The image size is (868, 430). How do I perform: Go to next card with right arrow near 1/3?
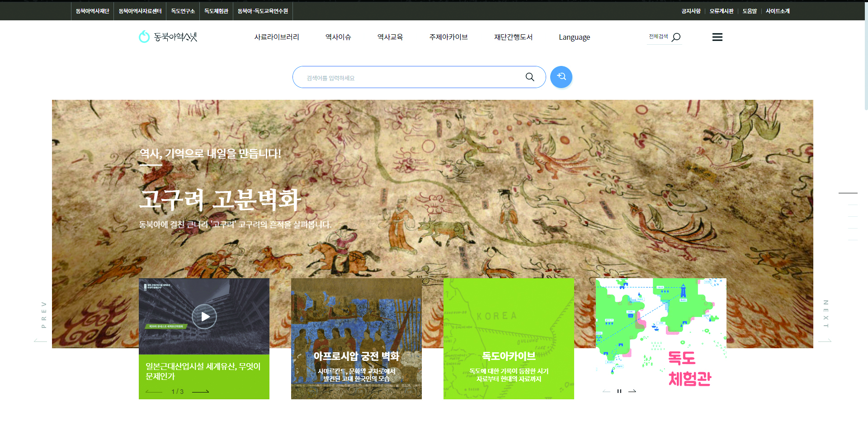(x=201, y=392)
